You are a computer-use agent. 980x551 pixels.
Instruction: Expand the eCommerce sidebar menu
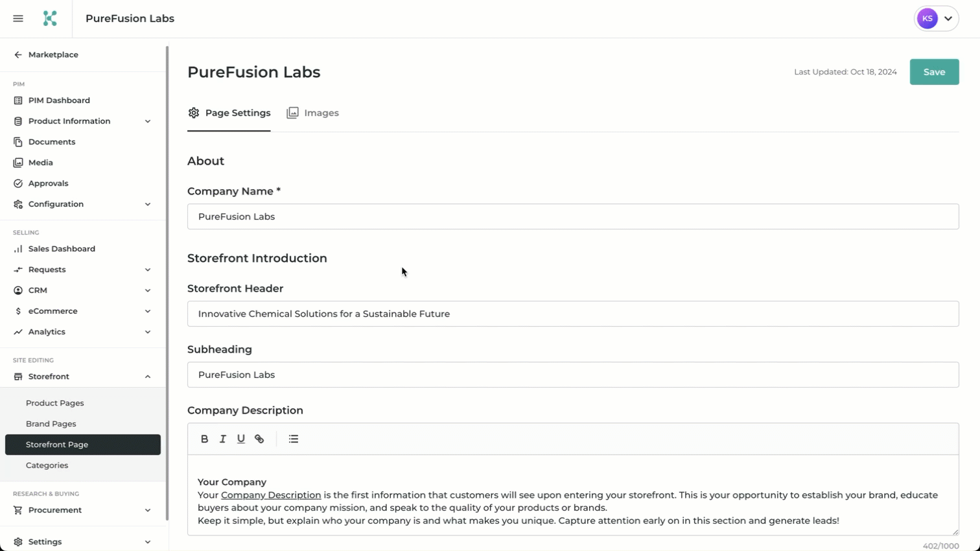(x=82, y=311)
